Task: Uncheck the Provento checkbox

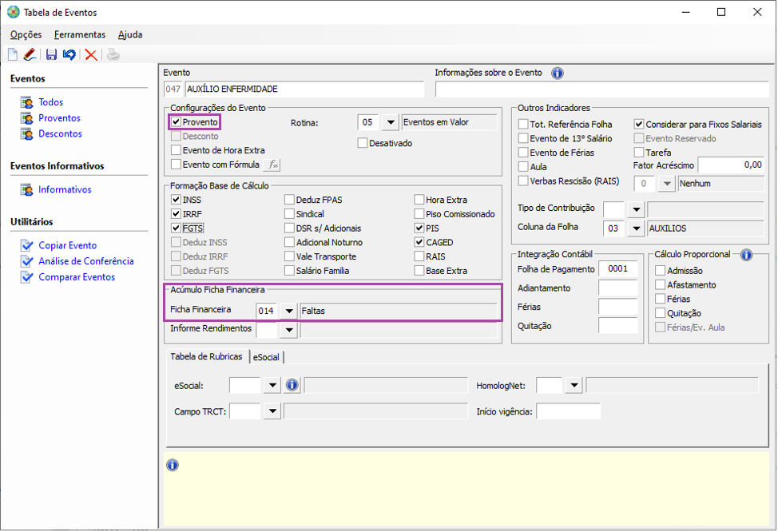Action: (x=176, y=121)
